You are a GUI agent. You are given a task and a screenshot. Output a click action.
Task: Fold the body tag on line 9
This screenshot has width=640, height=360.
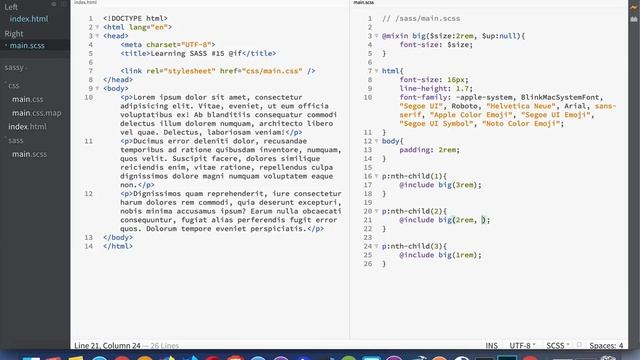(97, 89)
